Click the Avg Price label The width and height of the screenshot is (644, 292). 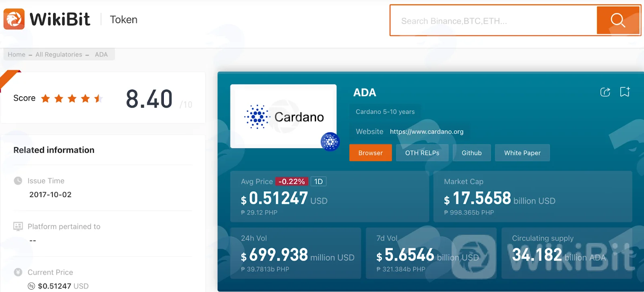tap(257, 182)
